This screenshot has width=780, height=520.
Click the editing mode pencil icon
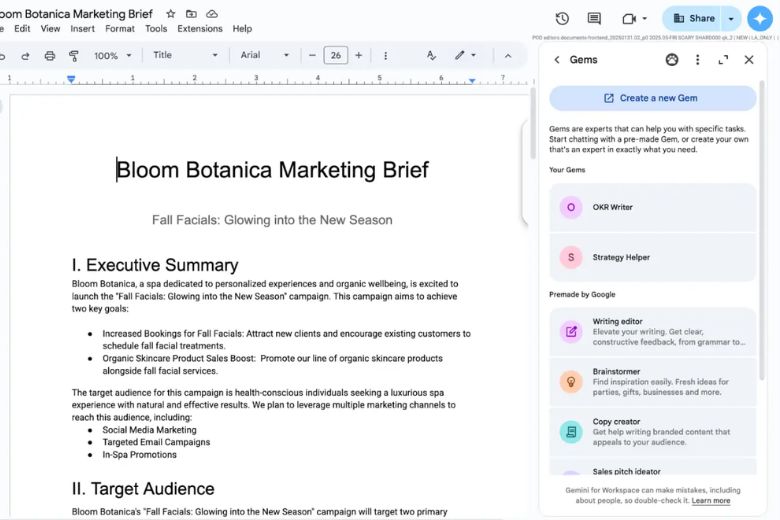(x=460, y=55)
